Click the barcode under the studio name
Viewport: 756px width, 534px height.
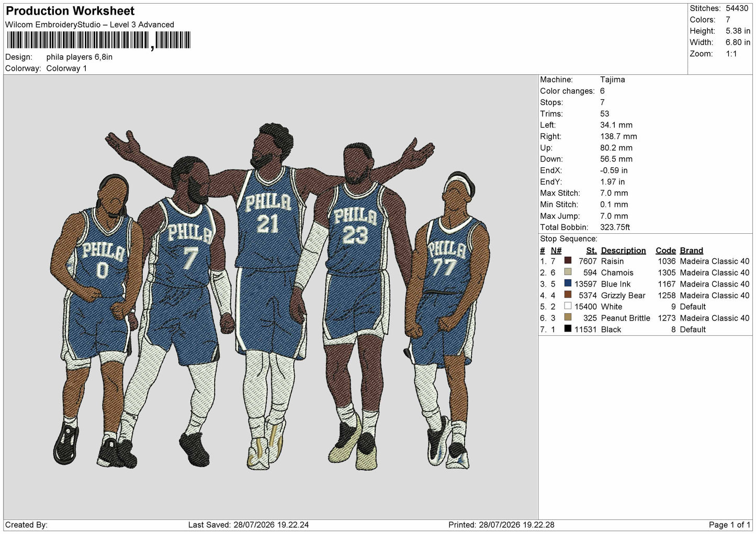[99, 40]
